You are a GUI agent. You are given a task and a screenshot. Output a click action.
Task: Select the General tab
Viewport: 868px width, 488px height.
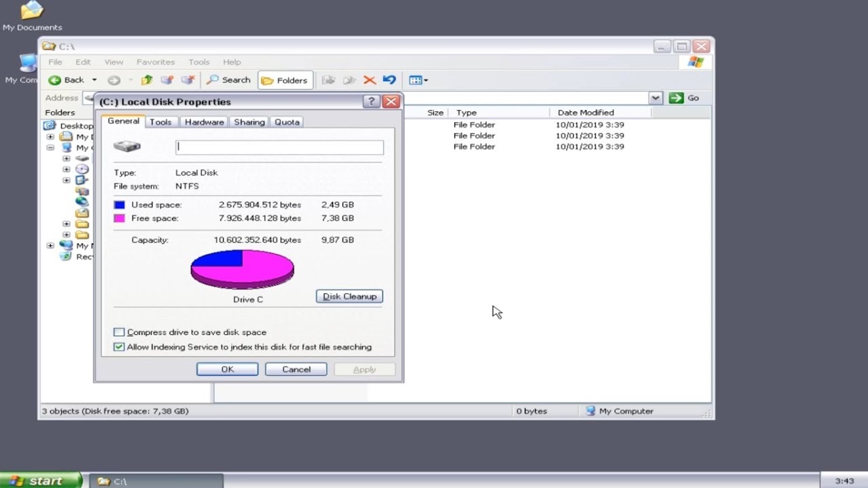pos(123,121)
